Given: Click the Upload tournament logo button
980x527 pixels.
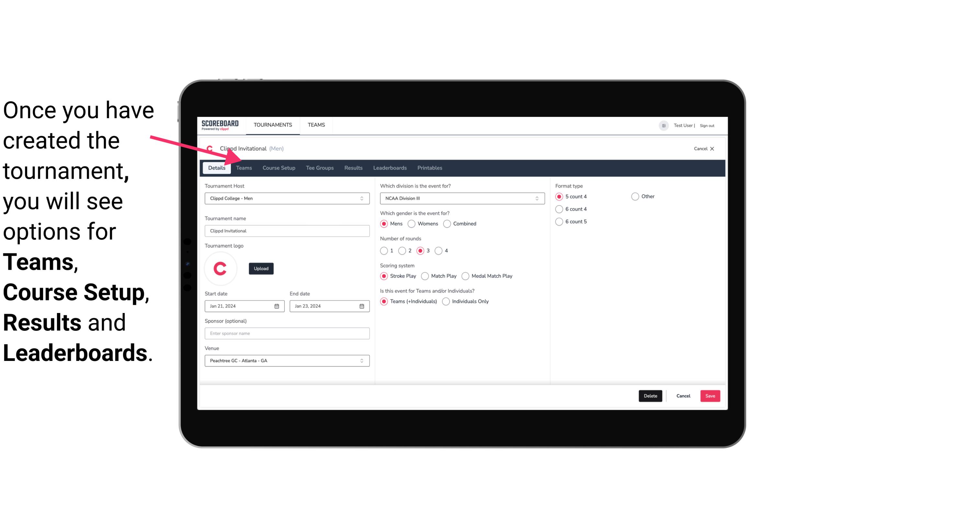Looking at the screenshot, I should tap(261, 269).
